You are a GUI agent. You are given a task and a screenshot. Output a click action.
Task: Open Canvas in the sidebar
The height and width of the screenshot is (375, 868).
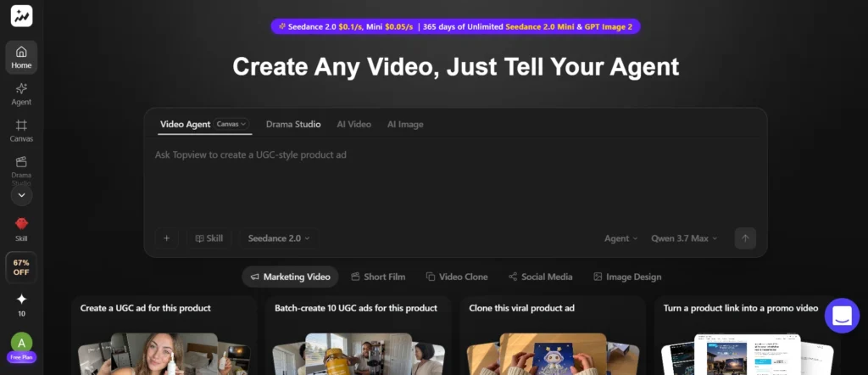pos(21,131)
